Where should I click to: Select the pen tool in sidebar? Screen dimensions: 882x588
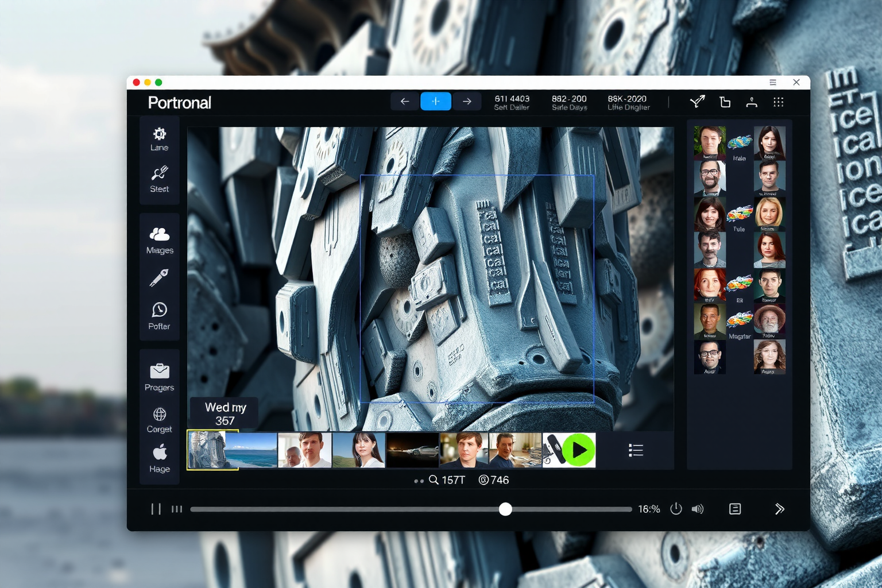pyautogui.click(x=159, y=277)
